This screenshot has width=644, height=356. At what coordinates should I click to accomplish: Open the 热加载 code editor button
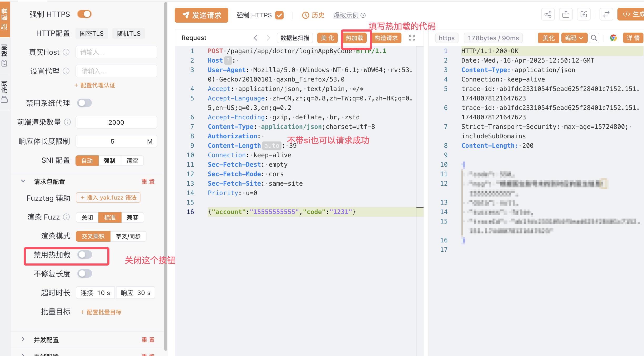354,38
